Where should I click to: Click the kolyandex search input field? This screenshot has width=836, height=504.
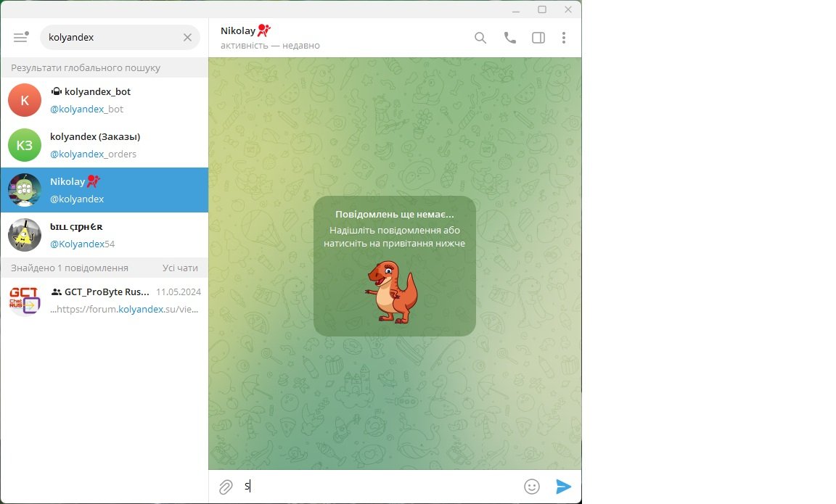109,38
